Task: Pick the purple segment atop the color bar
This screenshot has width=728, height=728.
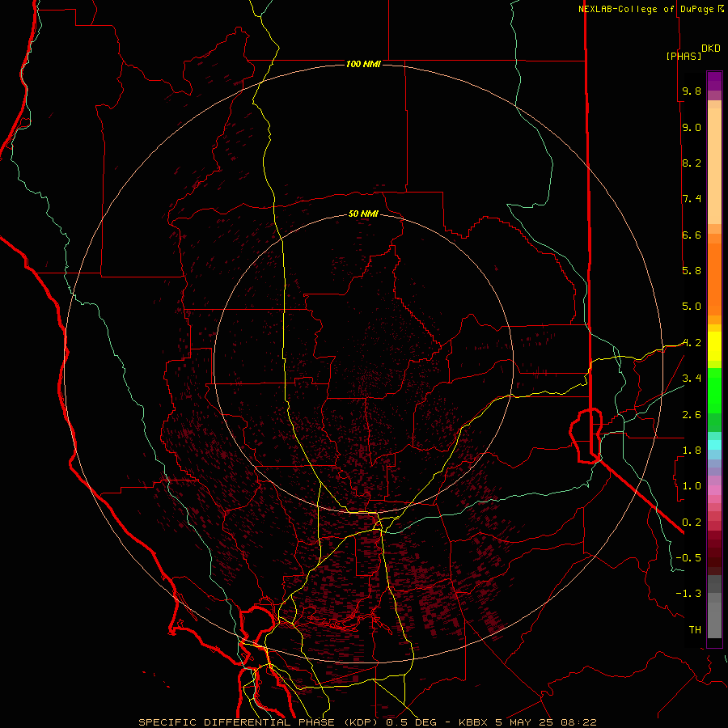Action: click(x=714, y=81)
